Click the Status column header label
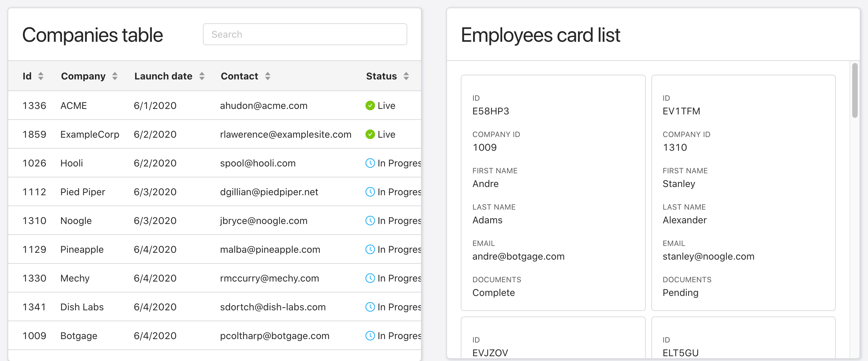The image size is (868, 361). point(381,76)
